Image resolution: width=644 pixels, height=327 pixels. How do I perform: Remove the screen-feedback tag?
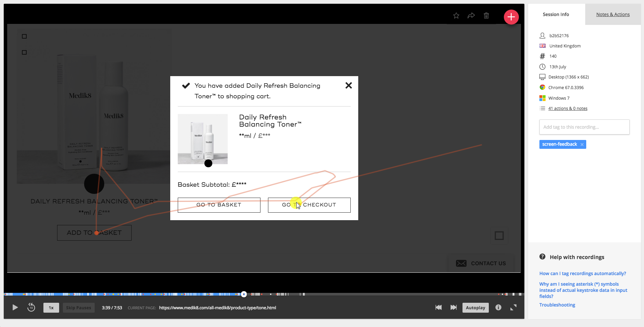[582, 144]
